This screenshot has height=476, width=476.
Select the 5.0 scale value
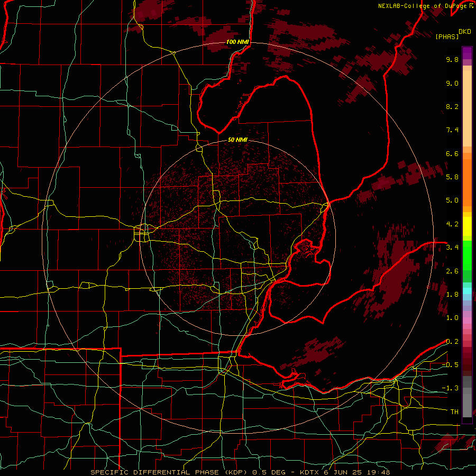tap(452, 200)
